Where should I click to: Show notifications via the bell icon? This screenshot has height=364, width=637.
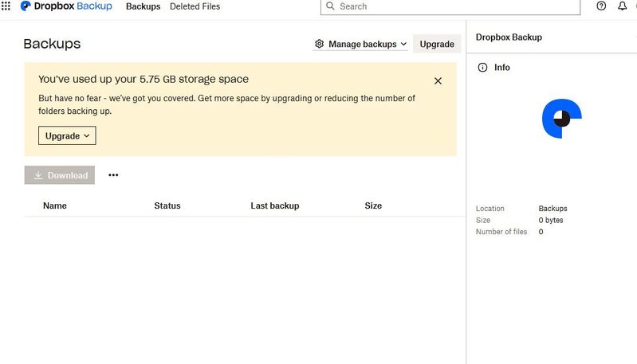tap(623, 6)
